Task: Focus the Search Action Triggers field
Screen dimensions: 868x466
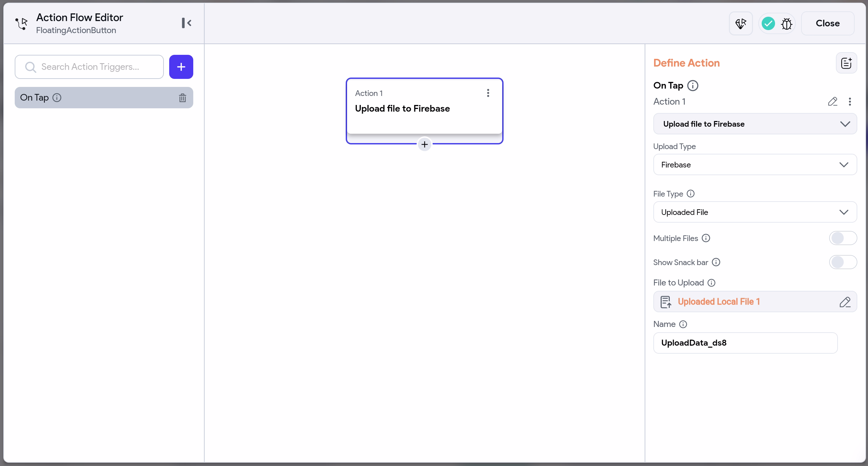Action: point(89,67)
